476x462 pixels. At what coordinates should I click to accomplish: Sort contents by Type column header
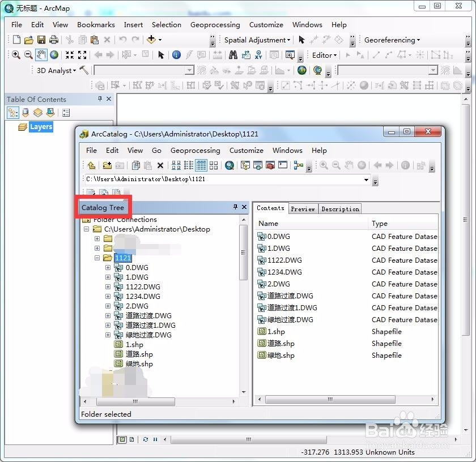(x=403, y=224)
